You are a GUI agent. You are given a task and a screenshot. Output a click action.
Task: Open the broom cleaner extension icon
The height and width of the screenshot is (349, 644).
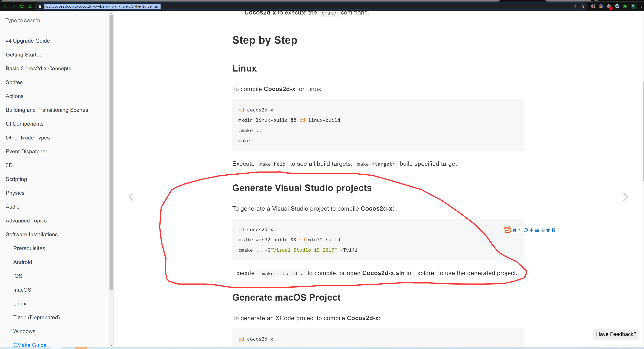(x=601, y=6)
